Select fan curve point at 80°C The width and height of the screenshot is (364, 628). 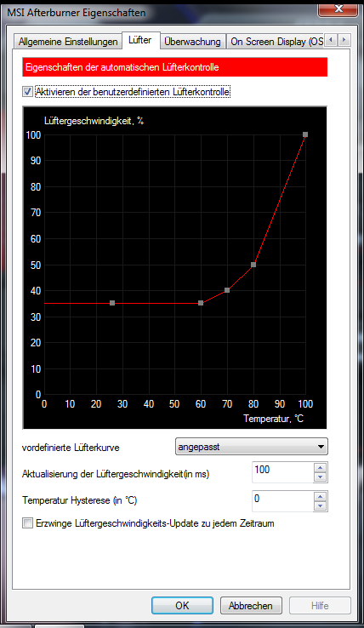pos(253,265)
